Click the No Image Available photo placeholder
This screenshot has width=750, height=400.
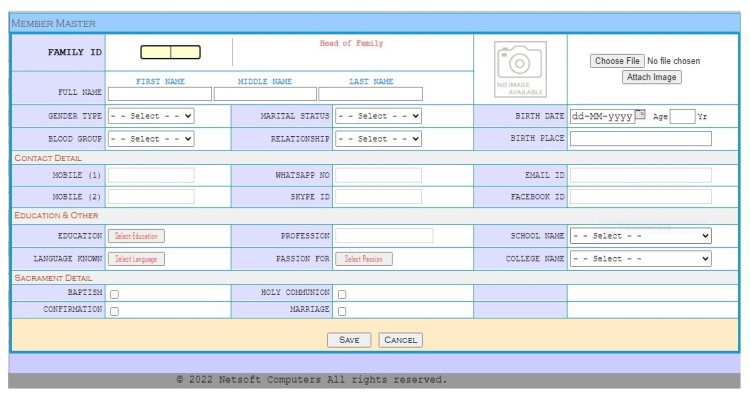point(520,68)
